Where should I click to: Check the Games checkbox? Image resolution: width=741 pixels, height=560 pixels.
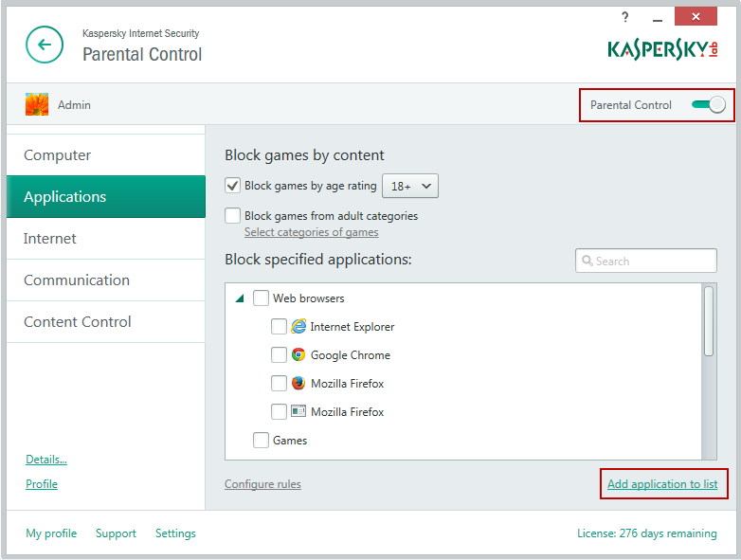261,440
